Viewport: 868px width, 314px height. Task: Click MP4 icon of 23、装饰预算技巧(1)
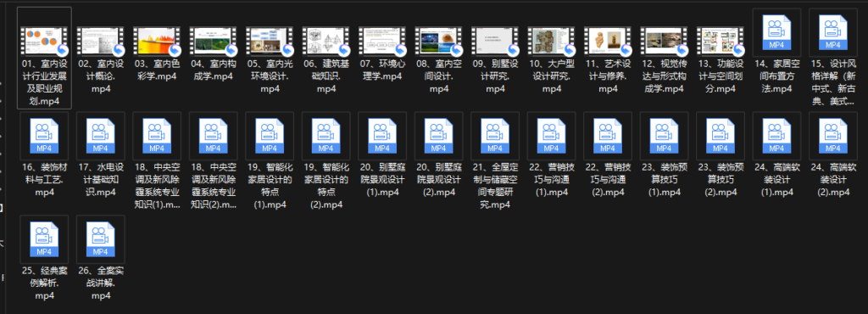point(665,137)
